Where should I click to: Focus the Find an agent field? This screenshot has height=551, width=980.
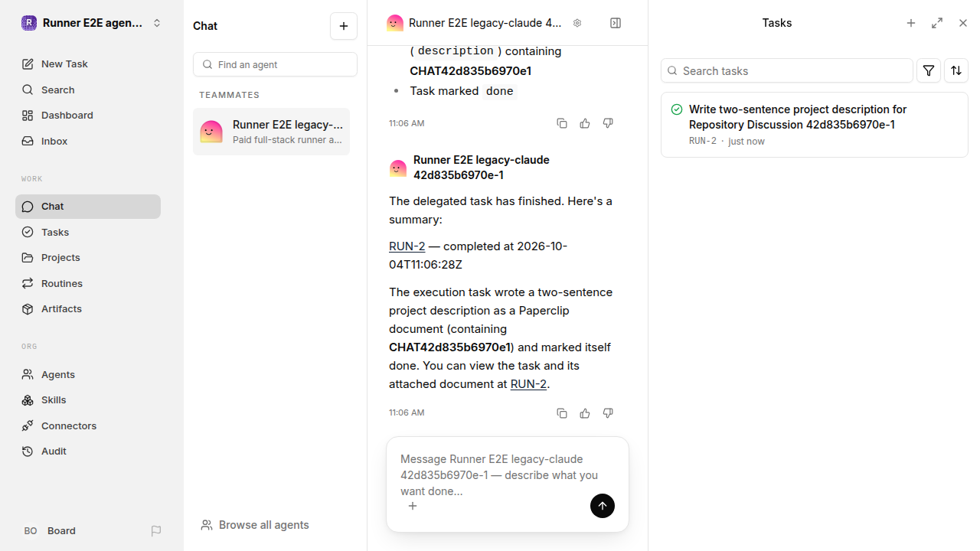pyautogui.click(x=275, y=64)
